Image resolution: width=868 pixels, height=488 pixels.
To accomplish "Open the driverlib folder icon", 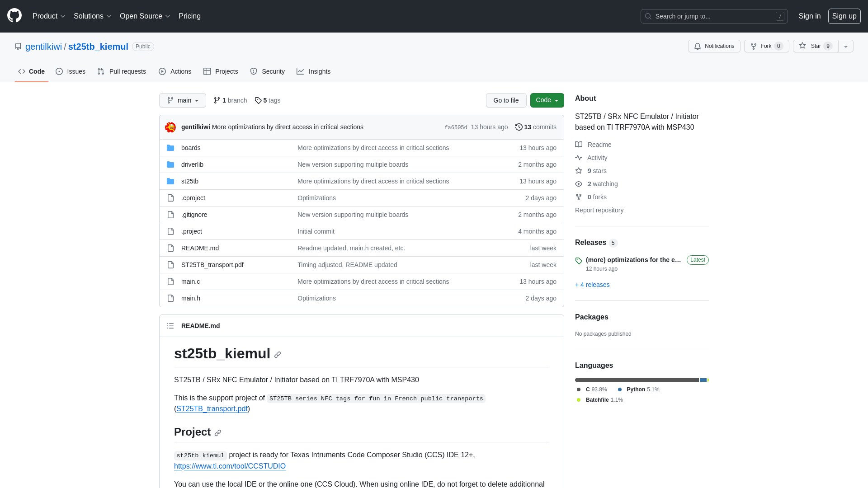I will point(170,164).
